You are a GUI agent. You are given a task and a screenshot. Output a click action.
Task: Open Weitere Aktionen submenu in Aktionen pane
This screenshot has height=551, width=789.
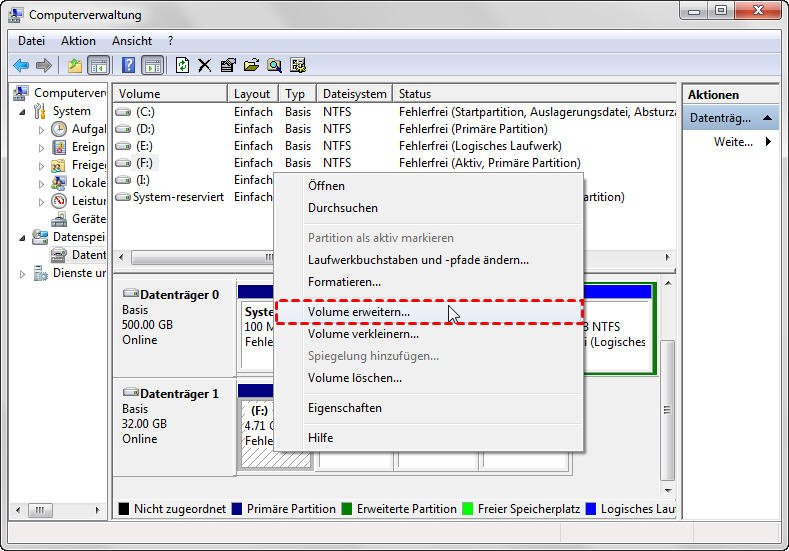(732, 142)
